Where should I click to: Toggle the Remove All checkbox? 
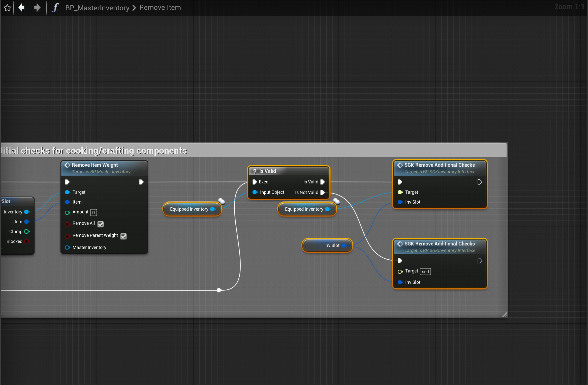coord(100,224)
